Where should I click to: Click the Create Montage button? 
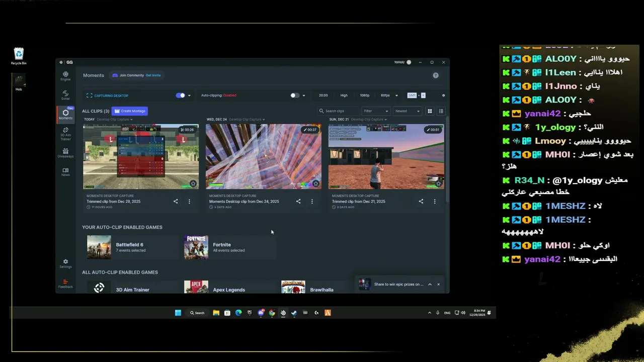[x=130, y=111]
